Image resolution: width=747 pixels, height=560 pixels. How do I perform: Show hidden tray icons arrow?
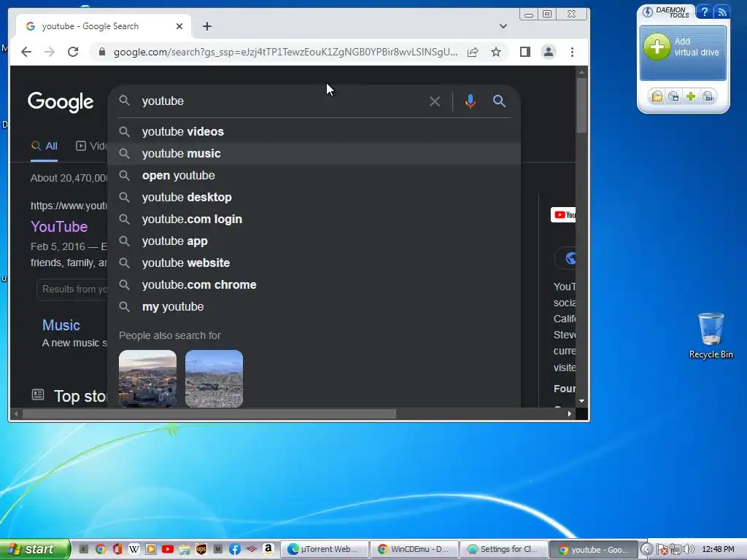pyautogui.click(x=646, y=549)
